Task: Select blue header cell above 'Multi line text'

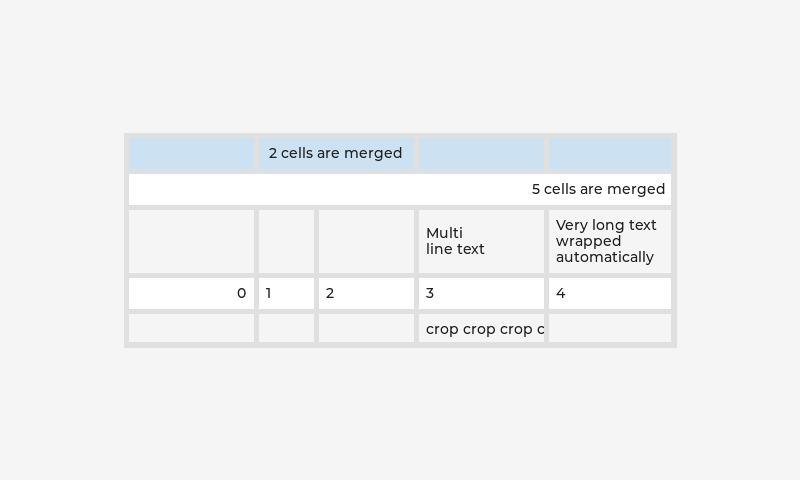Action: tap(481, 153)
